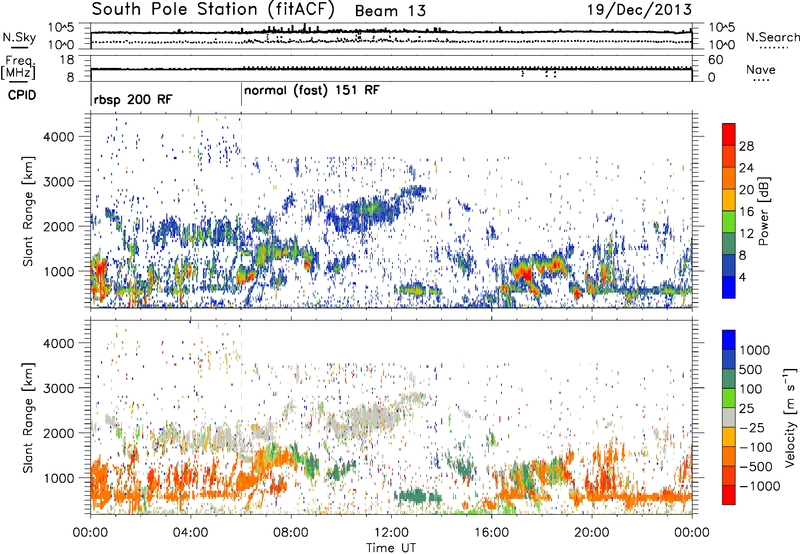Click the '4000' tick of power panel
The width and height of the screenshot is (800, 554).
[x=59, y=137]
